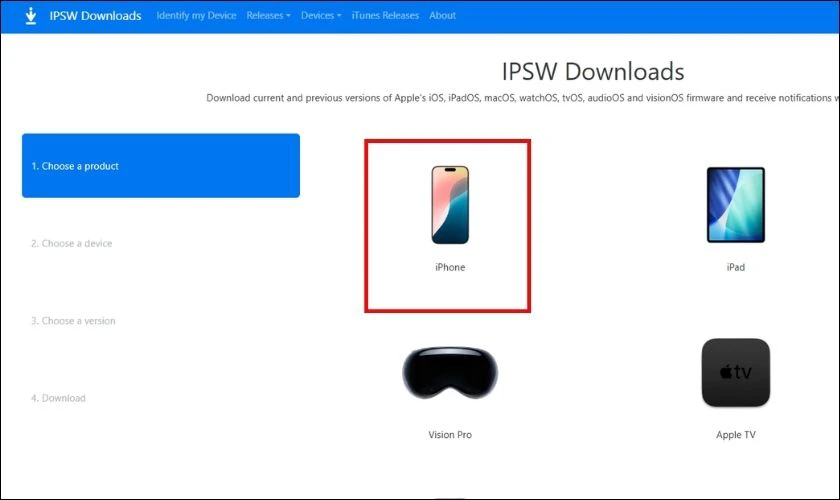Open Identify my Device page
Viewport: 840px width, 500px height.
click(x=196, y=16)
